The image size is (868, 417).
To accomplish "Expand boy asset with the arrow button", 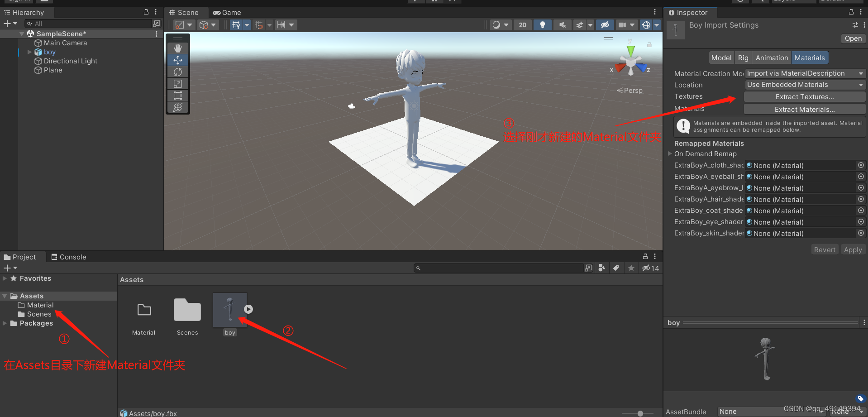I will point(248,309).
